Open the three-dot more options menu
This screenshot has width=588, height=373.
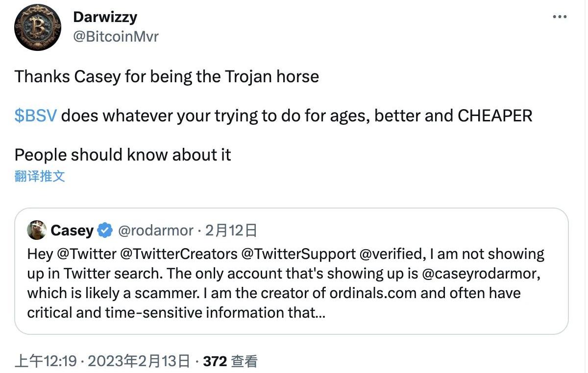560,17
